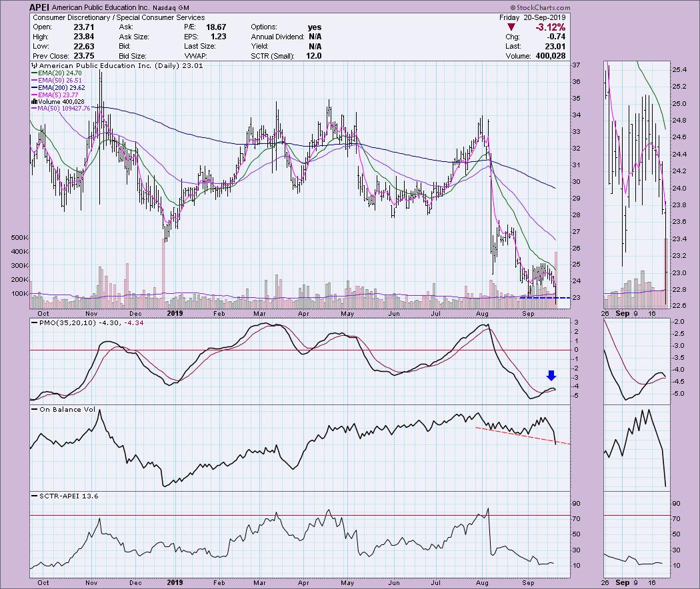Click the -3.12% percent change
700x589 pixels.
(551, 27)
